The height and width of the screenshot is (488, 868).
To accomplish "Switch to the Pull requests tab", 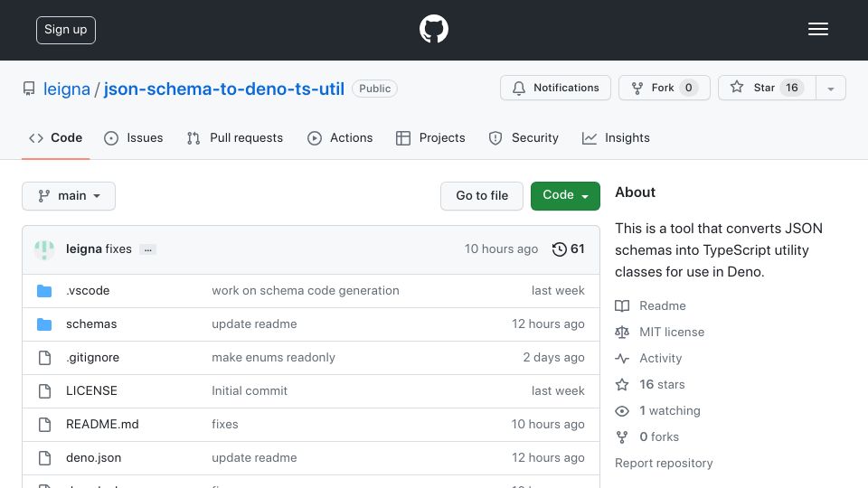I will (235, 137).
